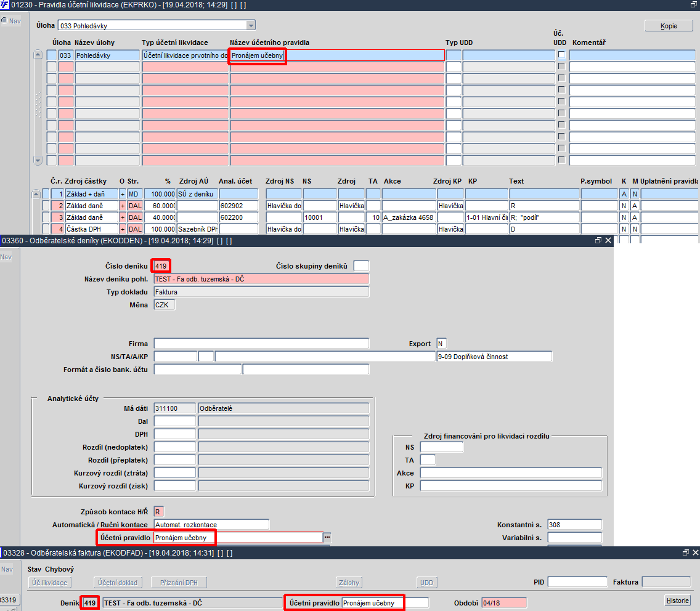
Task: Select the Nav radio button in the top window
Action: pos(4,20)
